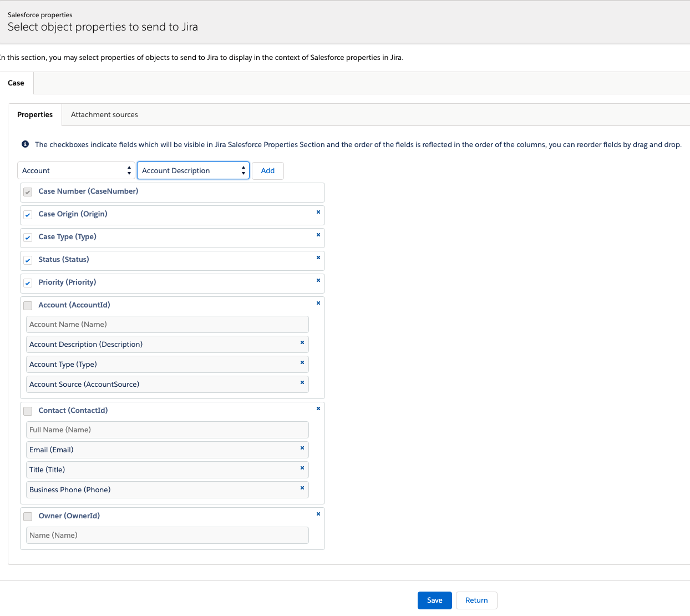
Task: Click the Add button
Action: click(268, 171)
